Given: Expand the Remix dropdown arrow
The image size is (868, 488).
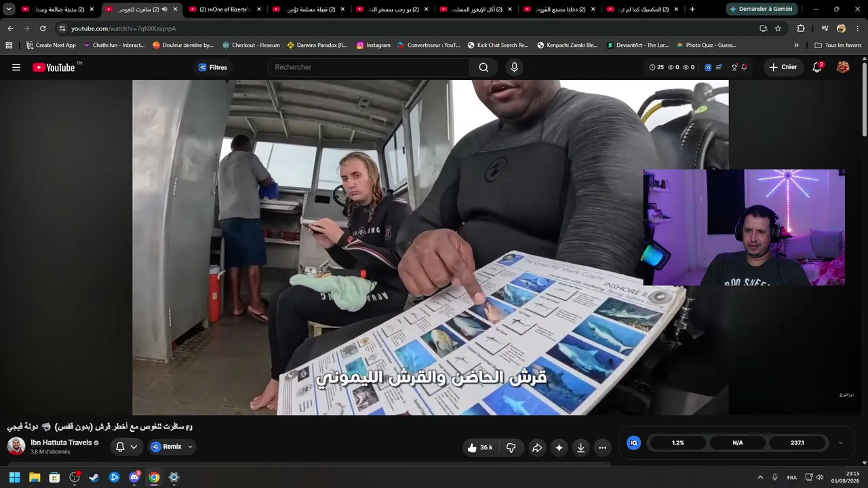Looking at the screenshot, I should tap(191, 447).
